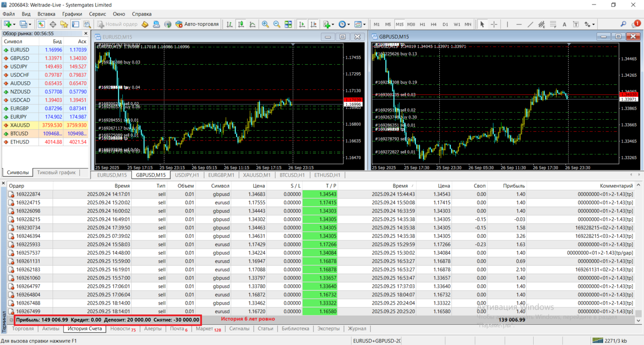This screenshot has width=644, height=345.
Task: Insert a text label tool
Action: 576,24
